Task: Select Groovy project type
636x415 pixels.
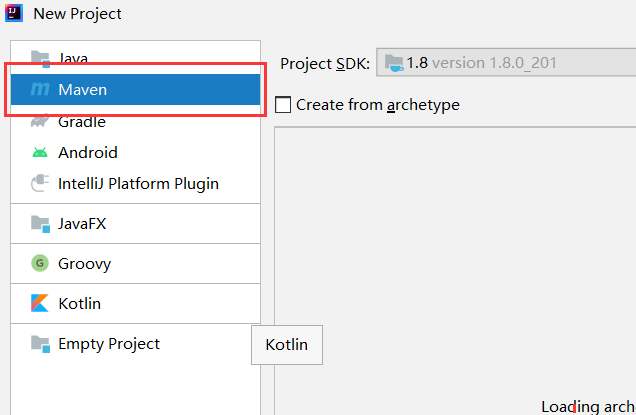Action: 135,263
